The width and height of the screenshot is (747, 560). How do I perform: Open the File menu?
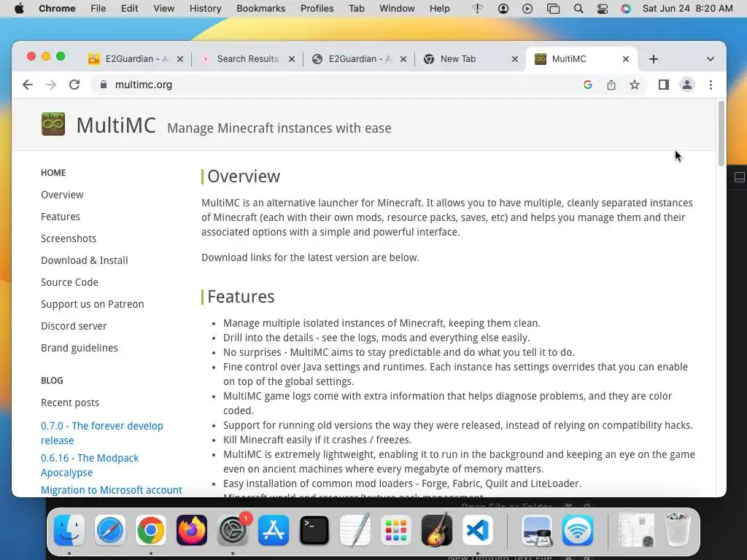98,9
